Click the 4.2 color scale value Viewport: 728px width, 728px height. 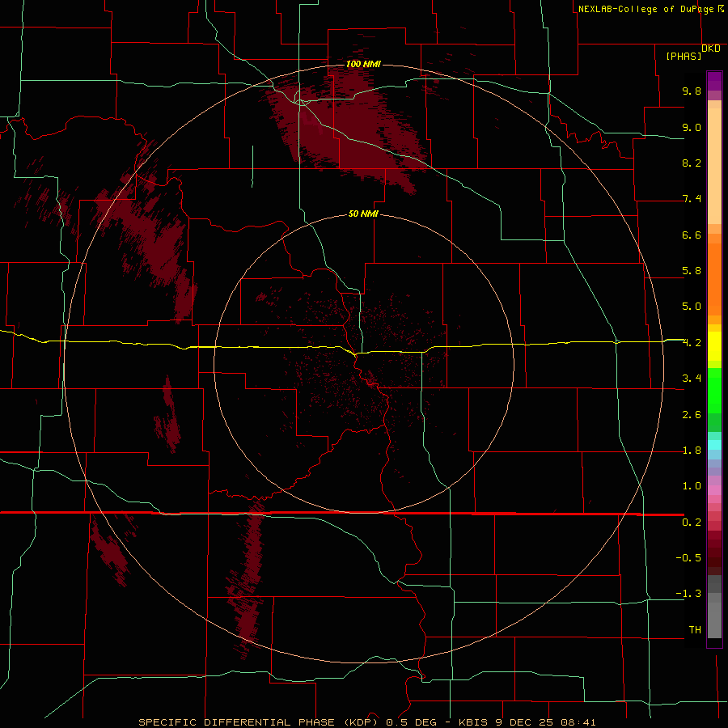pyautogui.click(x=692, y=343)
